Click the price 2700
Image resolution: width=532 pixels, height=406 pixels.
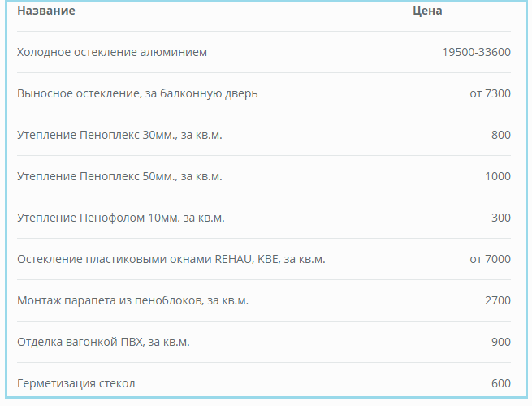pos(497,301)
